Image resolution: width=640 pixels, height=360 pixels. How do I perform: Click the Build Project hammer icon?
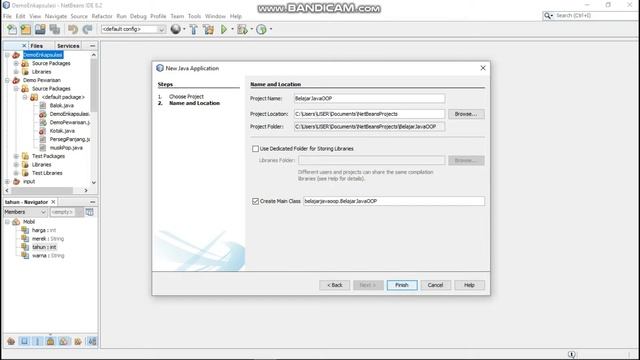click(x=193, y=29)
